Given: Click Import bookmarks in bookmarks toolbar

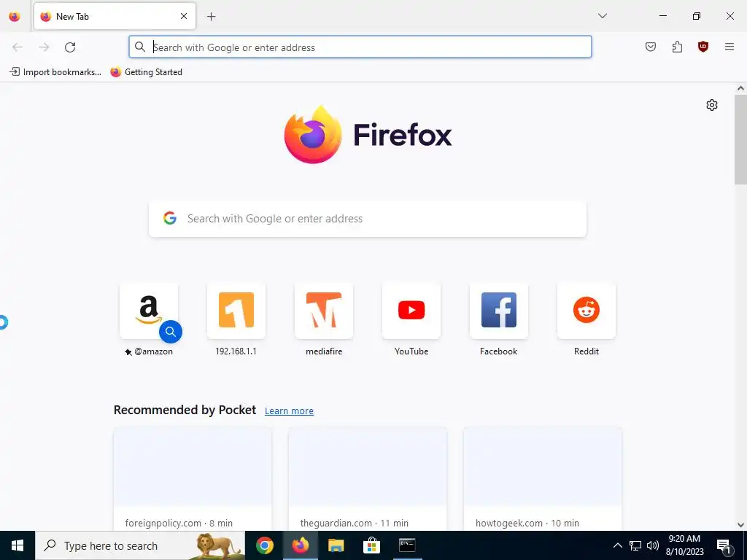Looking at the screenshot, I should [x=55, y=72].
